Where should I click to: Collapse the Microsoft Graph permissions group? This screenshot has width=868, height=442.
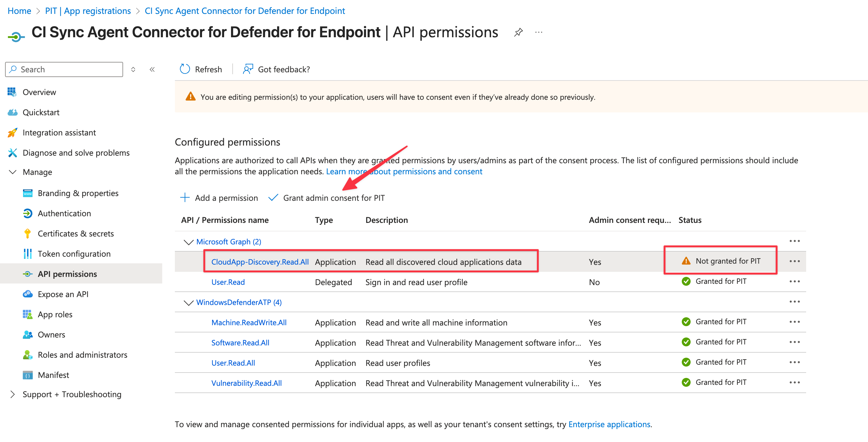(188, 242)
